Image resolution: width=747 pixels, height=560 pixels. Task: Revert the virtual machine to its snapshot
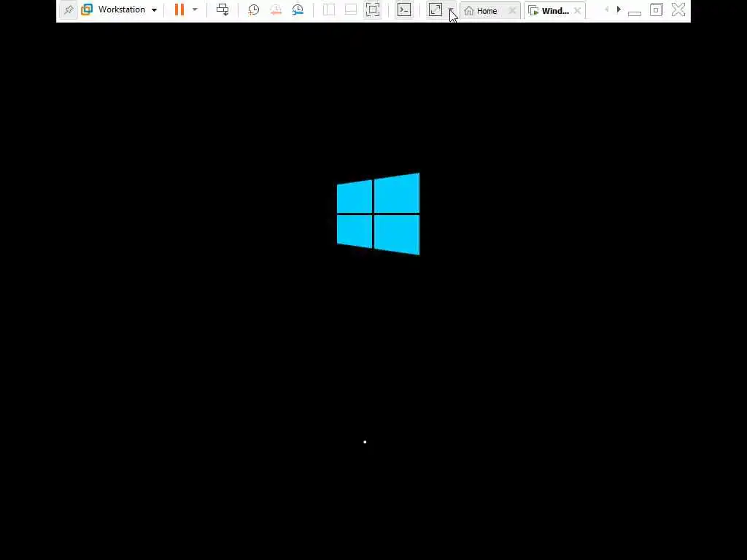pos(275,9)
